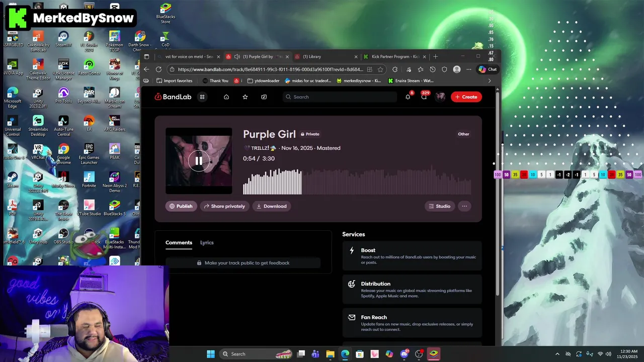Click the BandLab logo

pos(173,97)
